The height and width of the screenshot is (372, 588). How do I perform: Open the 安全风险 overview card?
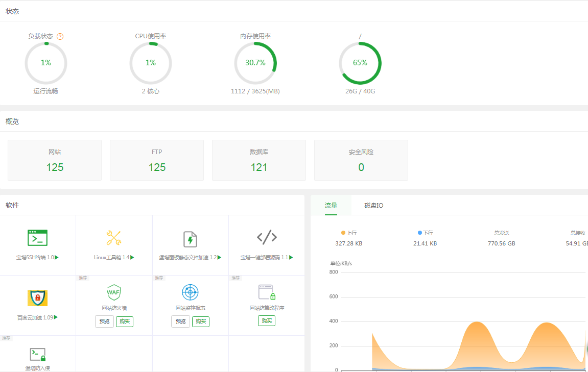(361, 160)
